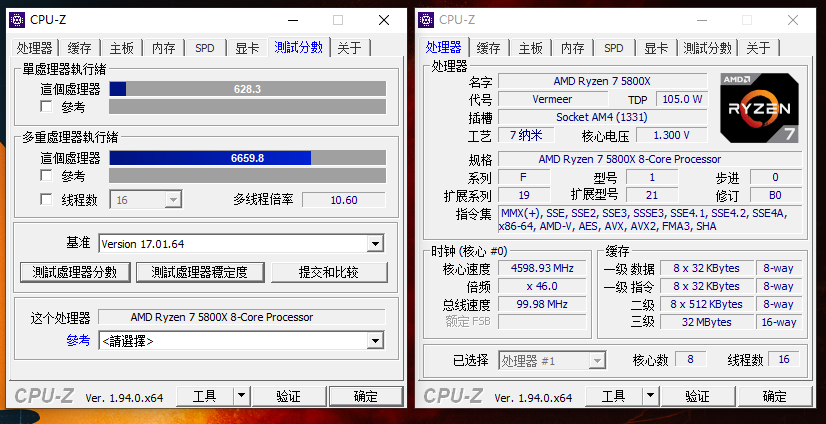The height and width of the screenshot is (424, 826).
Task: Click the 倍频 value x 46.0
Action: (542, 286)
